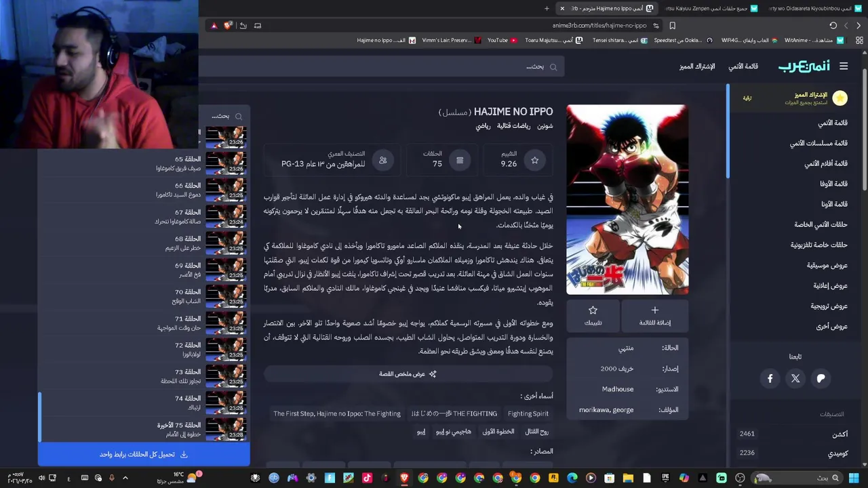The width and height of the screenshot is (868, 488).
Task: Open the Vimm's Lair bookmark
Action: coord(451,40)
